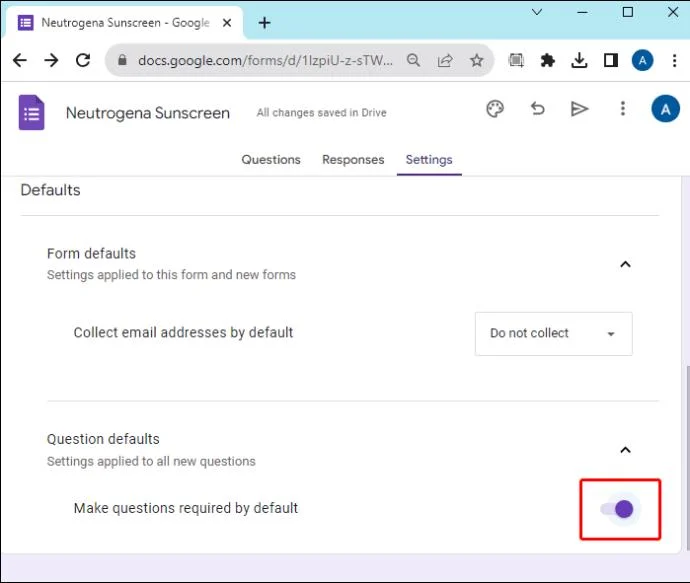Click the Neutrogena Sunscreen form title
The height and width of the screenshot is (583, 690).
(148, 113)
